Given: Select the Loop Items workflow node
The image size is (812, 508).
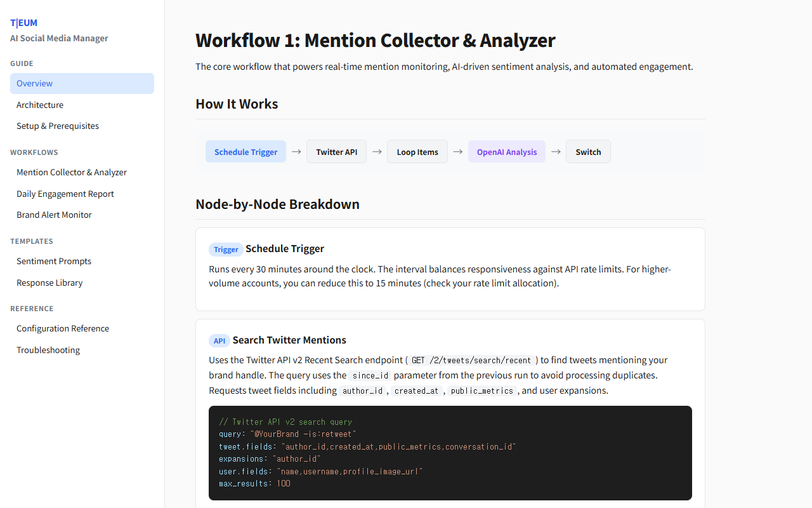Looking at the screenshot, I should click(417, 151).
